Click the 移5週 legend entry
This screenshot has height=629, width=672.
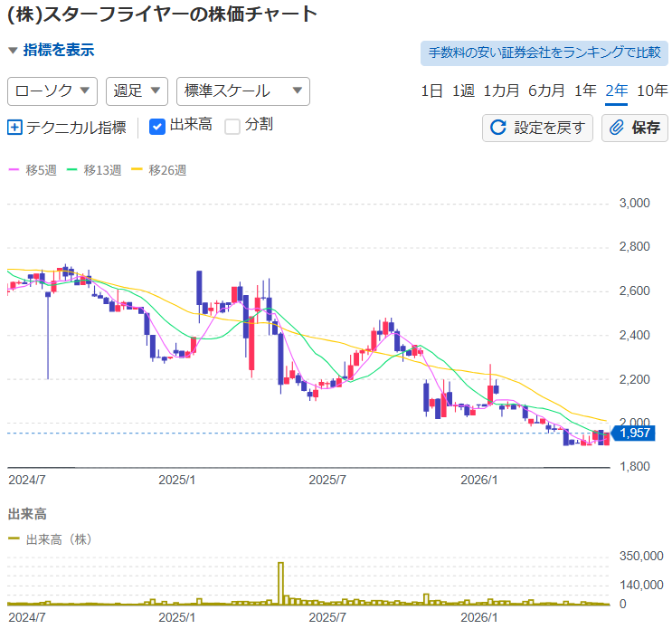pos(33,170)
